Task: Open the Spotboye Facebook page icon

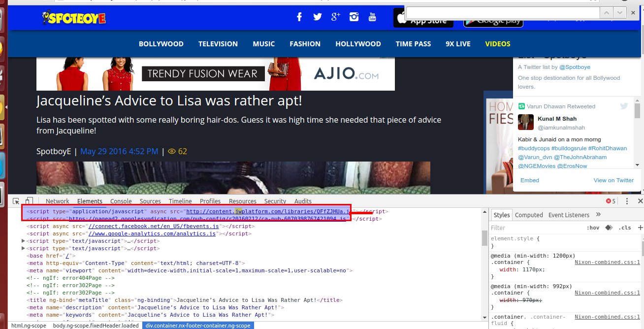Action: pos(299,17)
